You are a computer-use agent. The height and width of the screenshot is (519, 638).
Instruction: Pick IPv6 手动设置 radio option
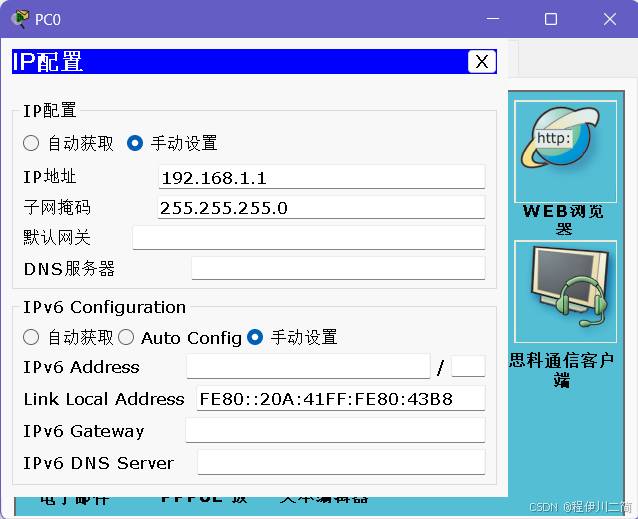(x=255, y=337)
